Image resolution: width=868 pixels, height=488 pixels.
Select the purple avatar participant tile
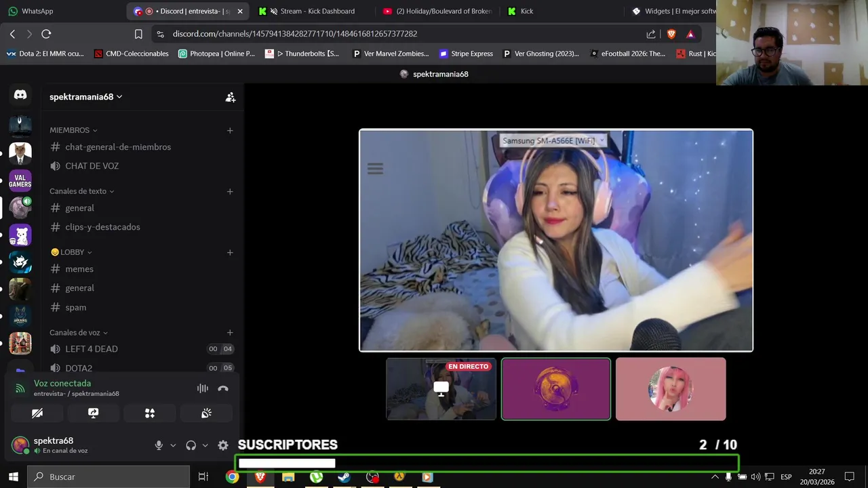pyautogui.click(x=556, y=389)
